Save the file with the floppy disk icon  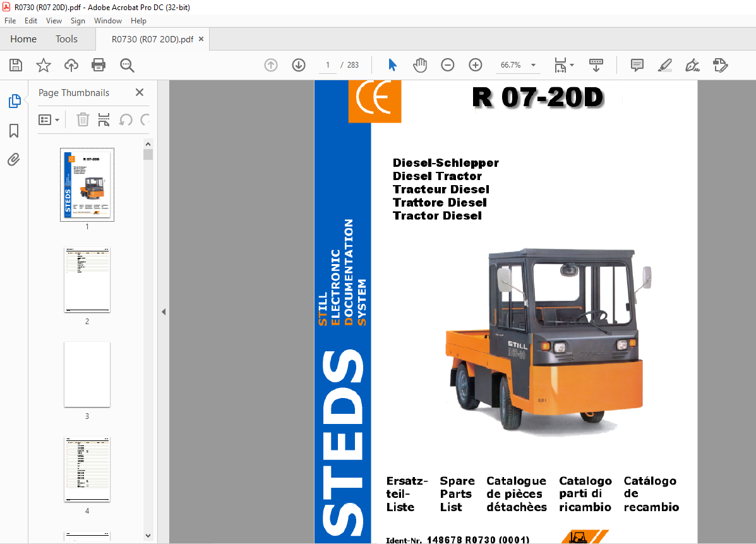pos(16,65)
